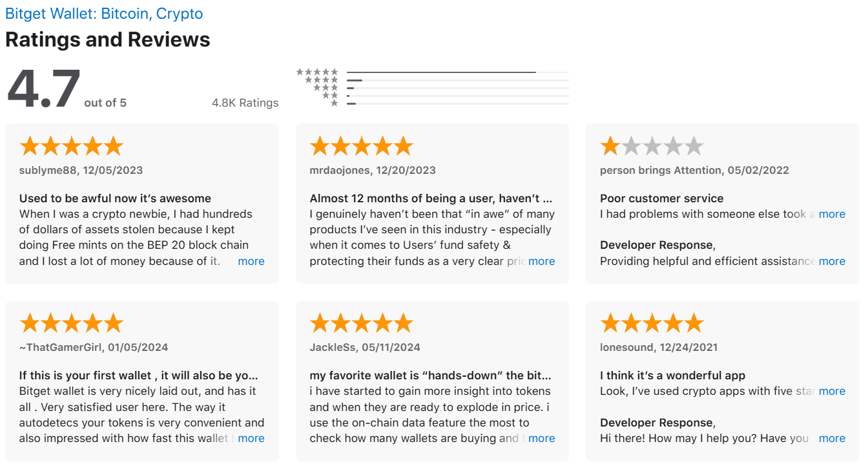Expand lonesound's review text with more
Viewport: 868px width, 464px height.
pyautogui.click(x=832, y=391)
